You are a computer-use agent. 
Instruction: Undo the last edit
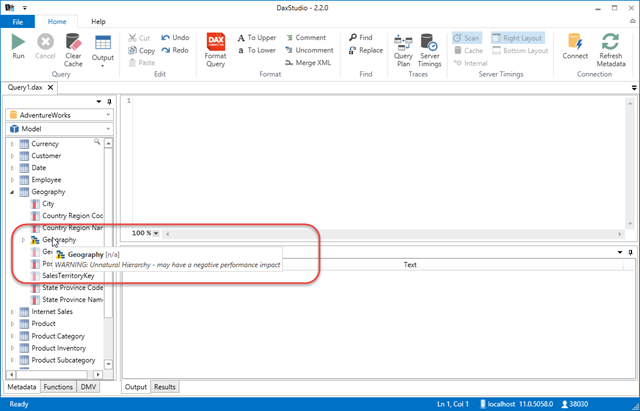175,38
